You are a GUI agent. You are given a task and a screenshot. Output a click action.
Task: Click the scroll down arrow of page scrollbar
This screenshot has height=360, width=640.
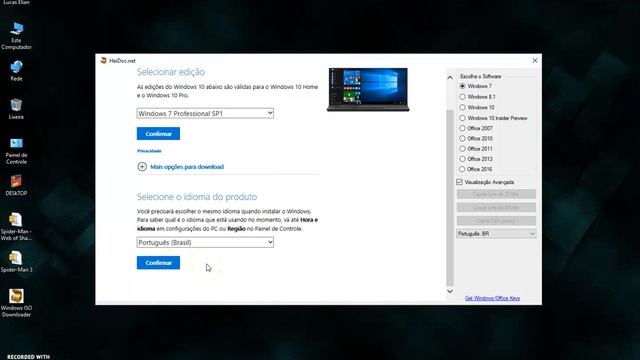tap(450, 291)
